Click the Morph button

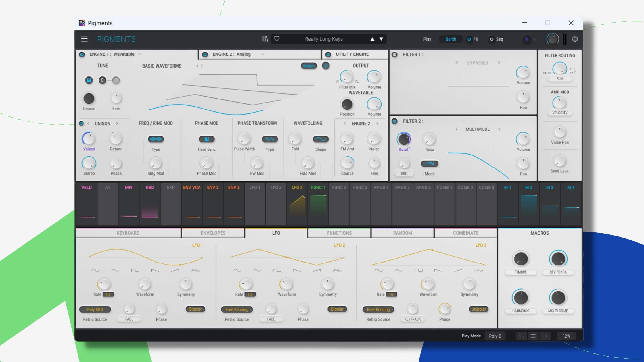[x=309, y=66]
